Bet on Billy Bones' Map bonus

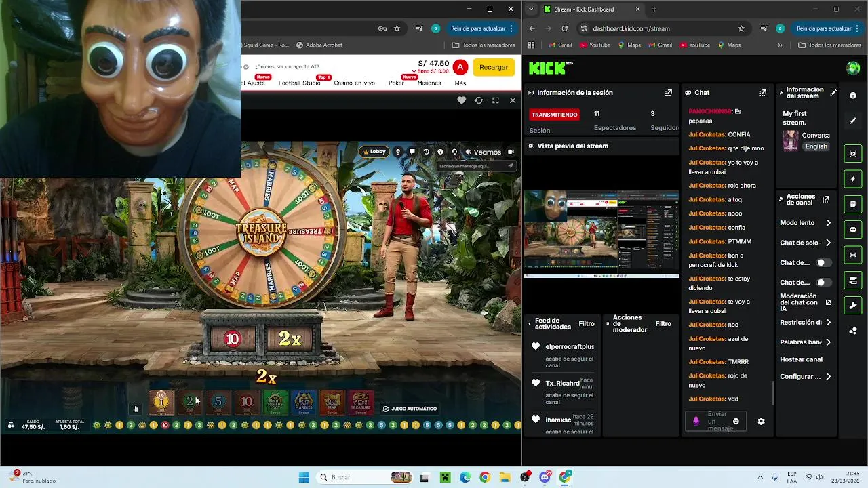[332, 402]
